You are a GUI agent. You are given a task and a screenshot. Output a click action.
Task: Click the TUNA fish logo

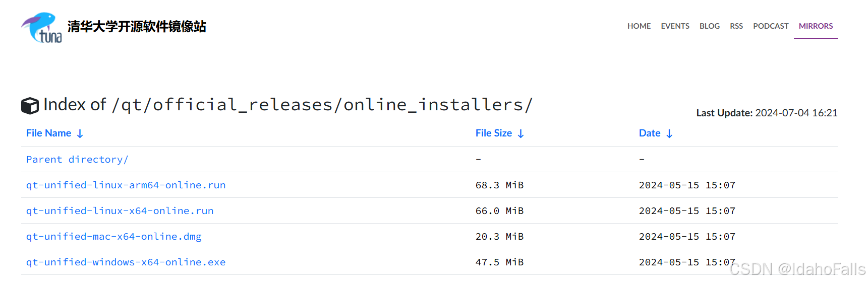click(x=41, y=28)
